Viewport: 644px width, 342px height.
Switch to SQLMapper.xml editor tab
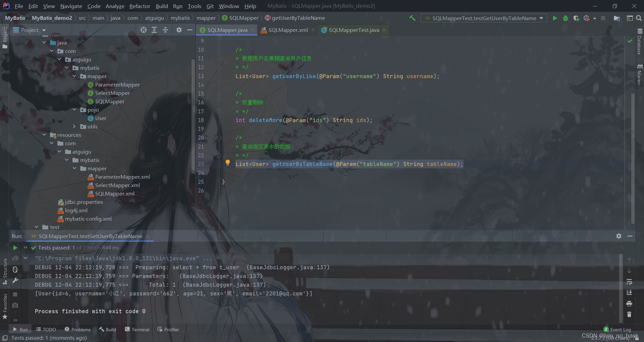[x=288, y=30]
